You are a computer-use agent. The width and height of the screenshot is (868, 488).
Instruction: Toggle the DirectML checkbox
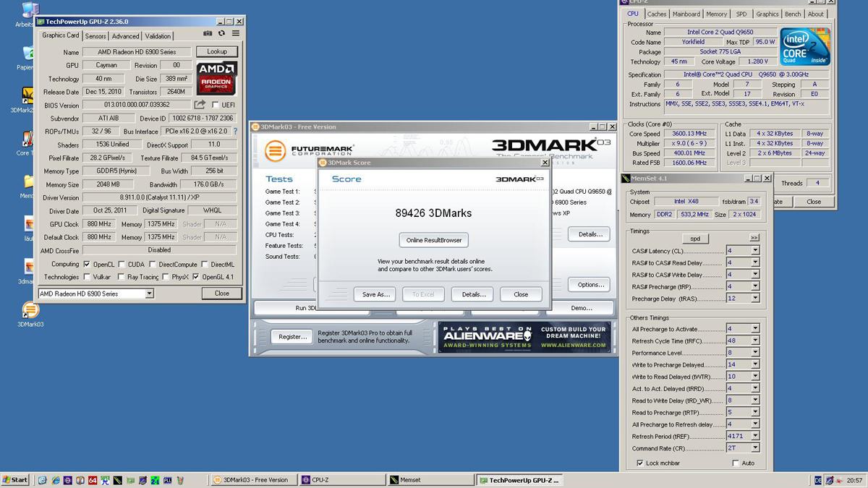[x=205, y=265]
